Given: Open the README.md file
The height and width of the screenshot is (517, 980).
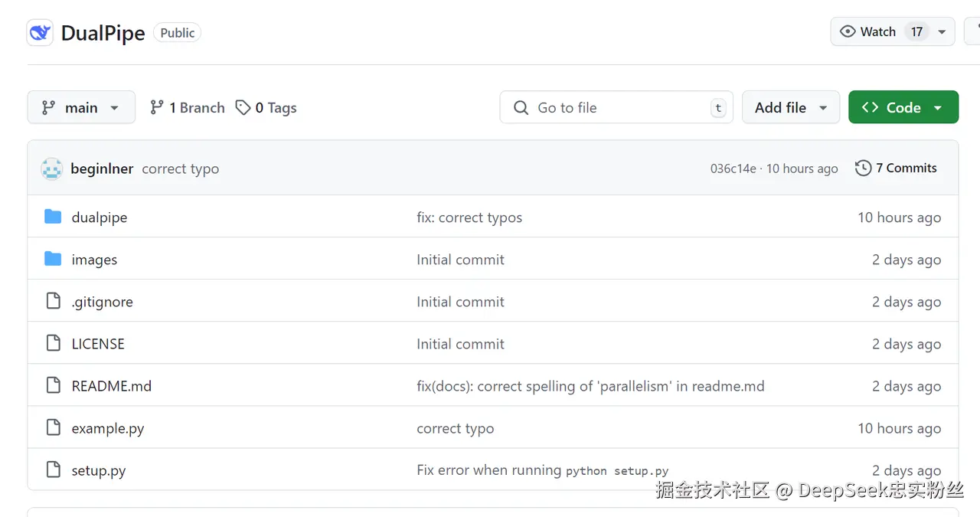Looking at the screenshot, I should (x=112, y=386).
